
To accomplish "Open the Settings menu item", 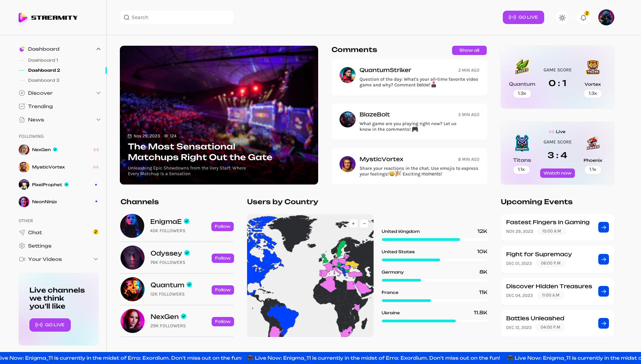I will click(x=40, y=246).
